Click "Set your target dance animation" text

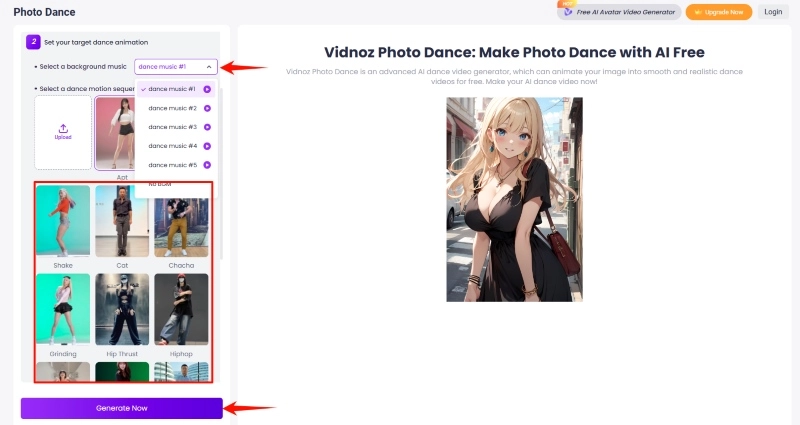click(96, 42)
